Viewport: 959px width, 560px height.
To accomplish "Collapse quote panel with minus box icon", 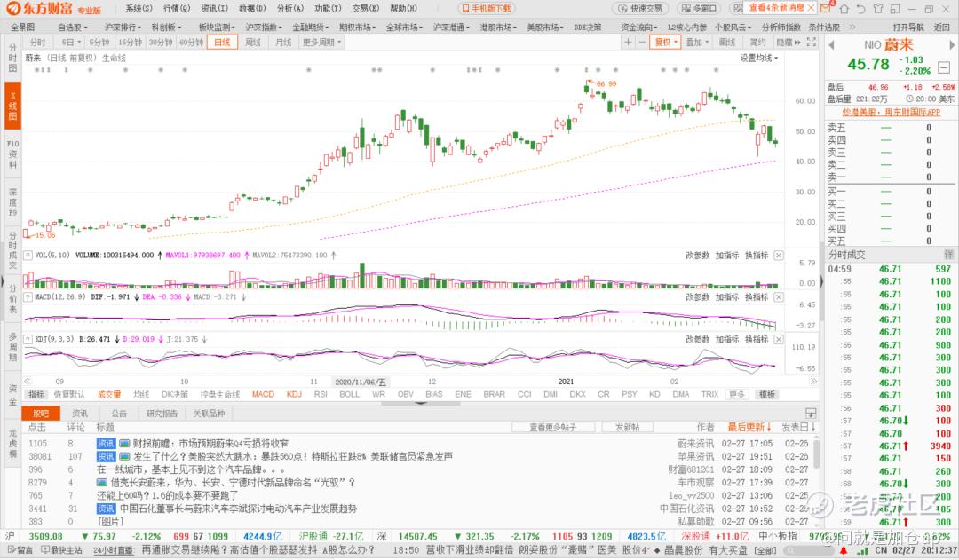I will click(944, 67).
